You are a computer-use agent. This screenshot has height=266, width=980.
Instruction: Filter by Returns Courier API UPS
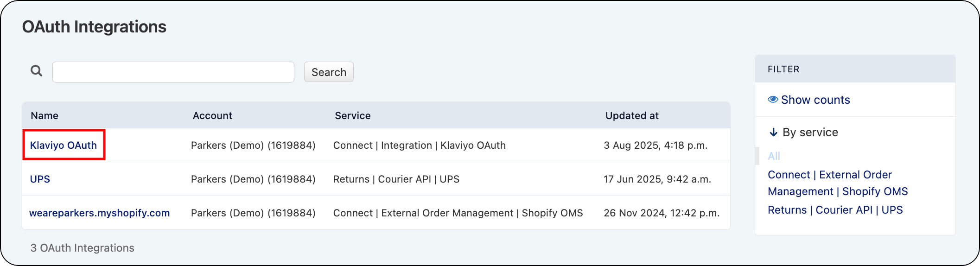click(x=835, y=210)
